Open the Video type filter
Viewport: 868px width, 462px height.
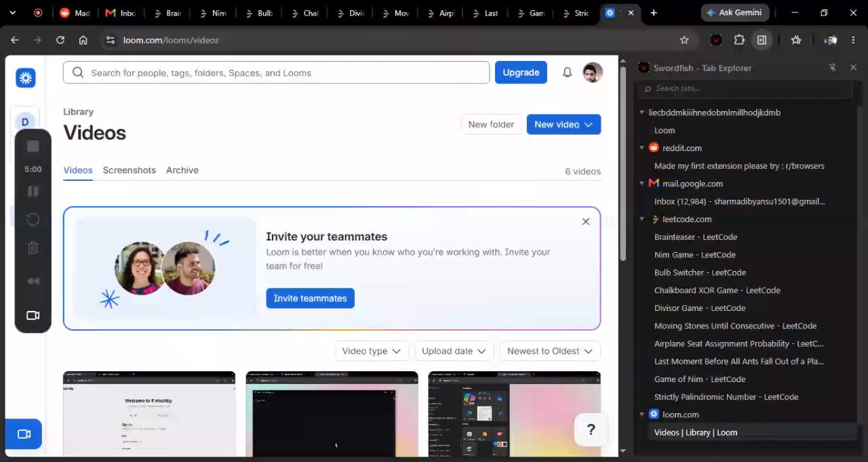click(x=372, y=351)
